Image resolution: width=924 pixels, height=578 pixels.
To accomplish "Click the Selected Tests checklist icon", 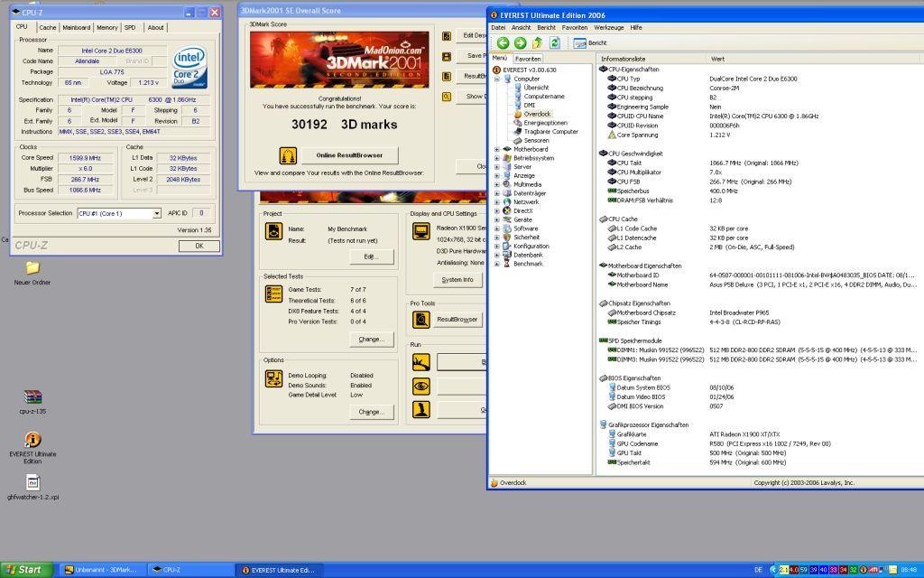I will coord(273,294).
